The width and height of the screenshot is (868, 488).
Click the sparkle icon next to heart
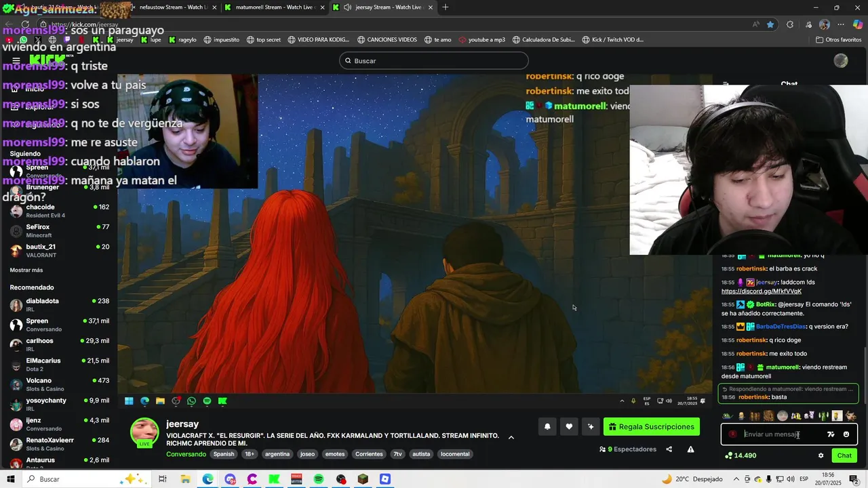(591, 426)
